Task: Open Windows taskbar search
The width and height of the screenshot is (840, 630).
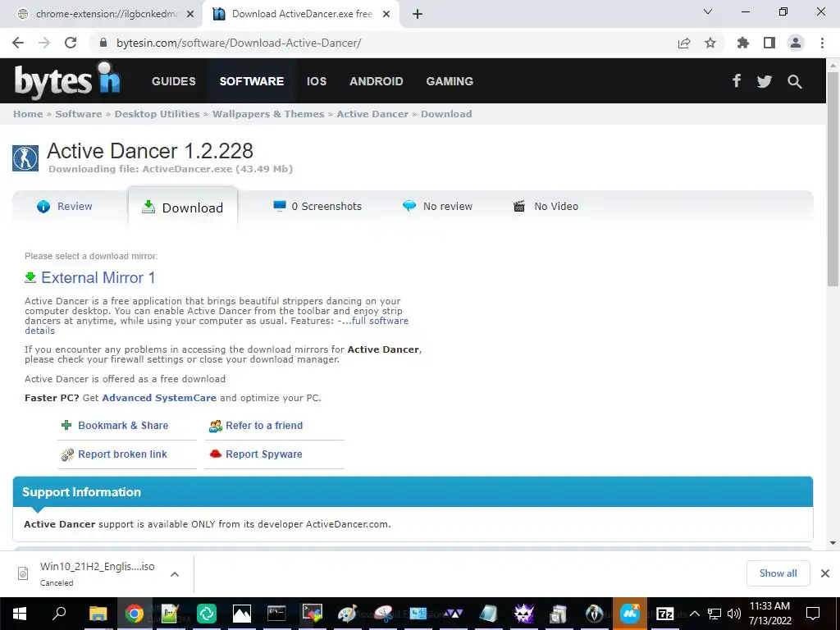Action: point(59,613)
